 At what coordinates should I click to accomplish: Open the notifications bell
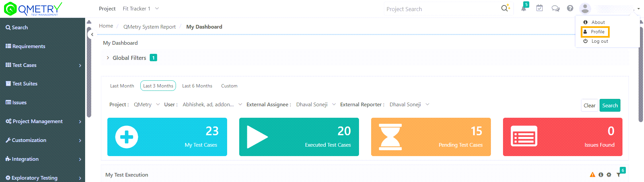tap(524, 8)
